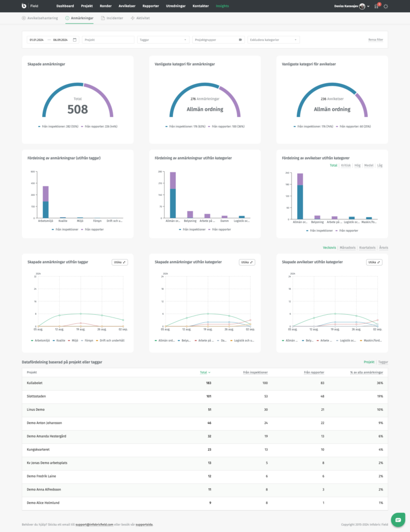Go to Rapporter in the top menu
Image resolution: width=410 pixels, height=532 pixels.
coord(151,6)
